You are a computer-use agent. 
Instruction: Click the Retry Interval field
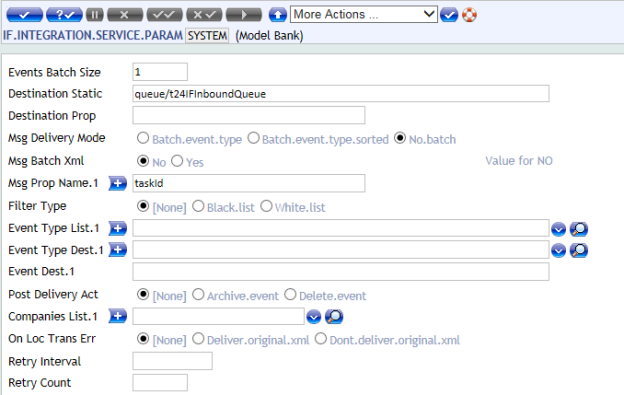point(172,361)
